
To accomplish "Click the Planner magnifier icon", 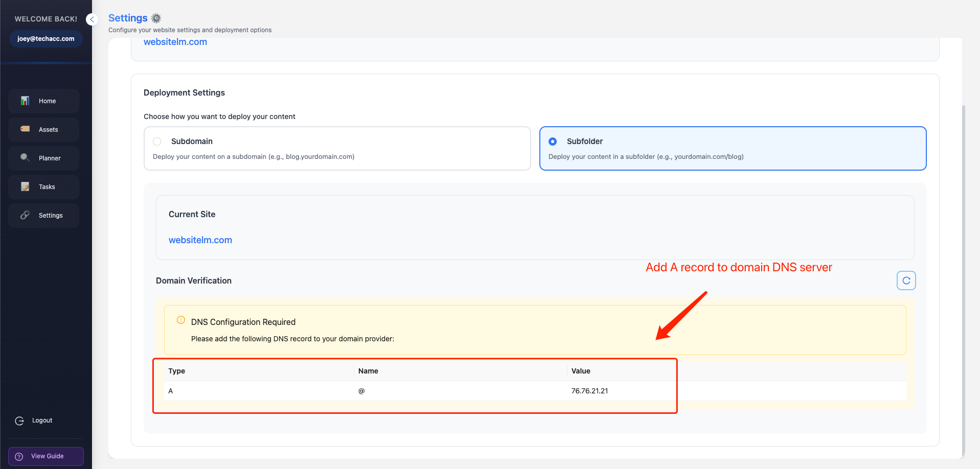I will coord(25,158).
